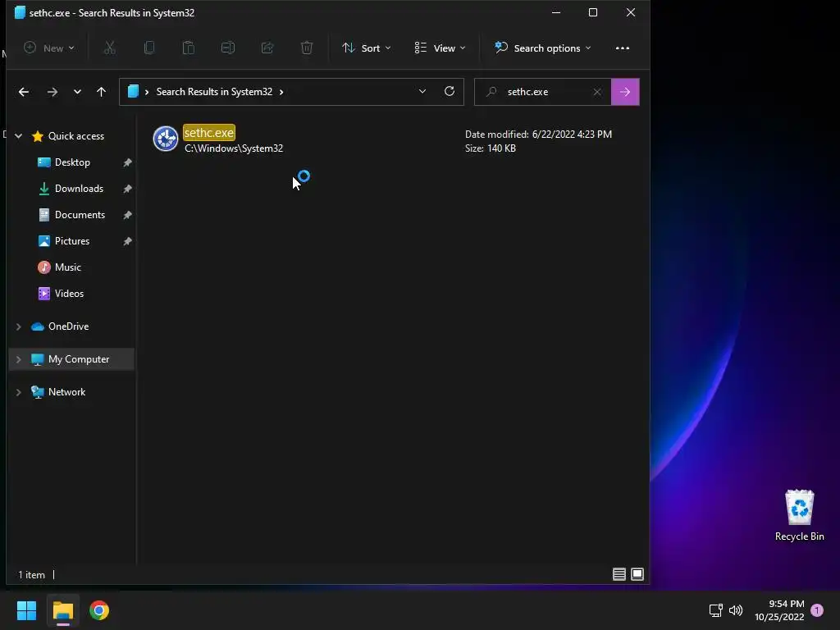
Task: Open the See more ellipsis menu
Action: pos(623,48)
